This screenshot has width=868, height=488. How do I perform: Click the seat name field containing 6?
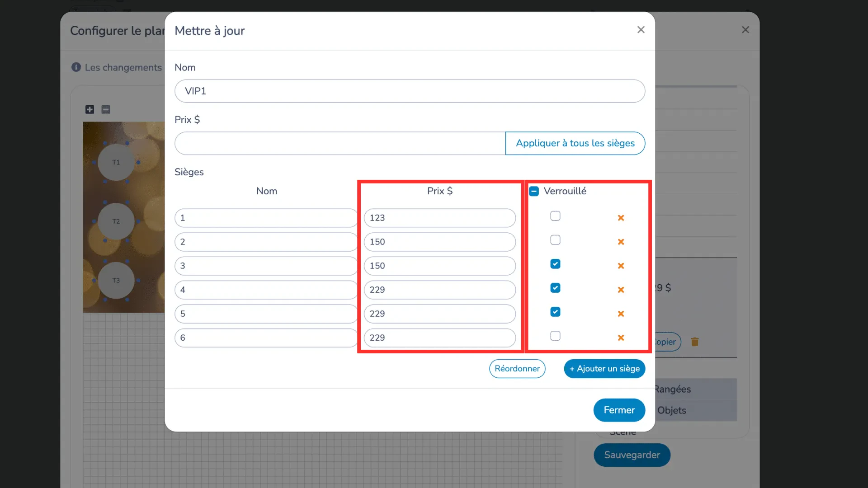266,338
